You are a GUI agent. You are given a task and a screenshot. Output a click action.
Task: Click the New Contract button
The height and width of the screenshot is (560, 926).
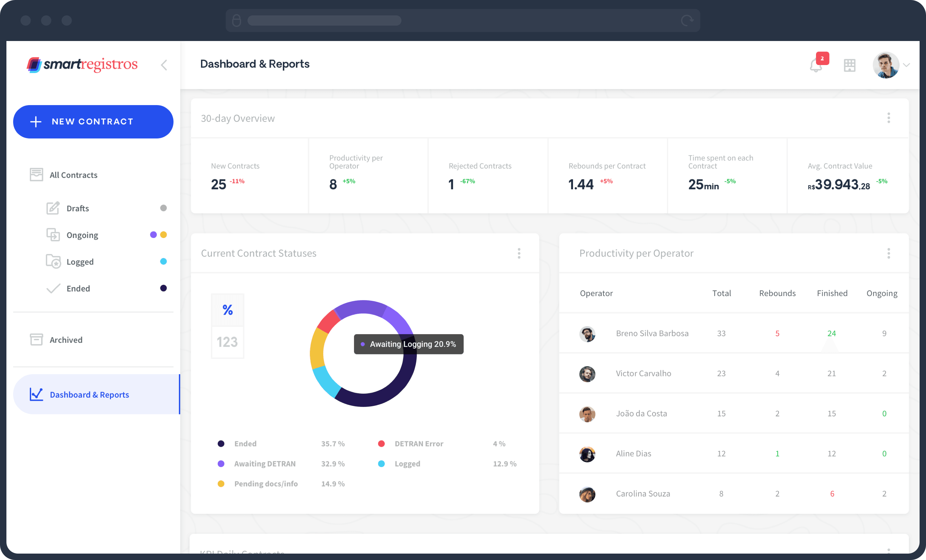[x=93, y=122]
